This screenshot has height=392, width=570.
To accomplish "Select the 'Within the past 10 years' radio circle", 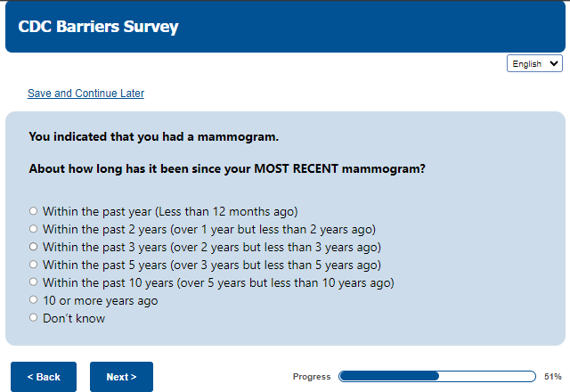I will [34, 282].
